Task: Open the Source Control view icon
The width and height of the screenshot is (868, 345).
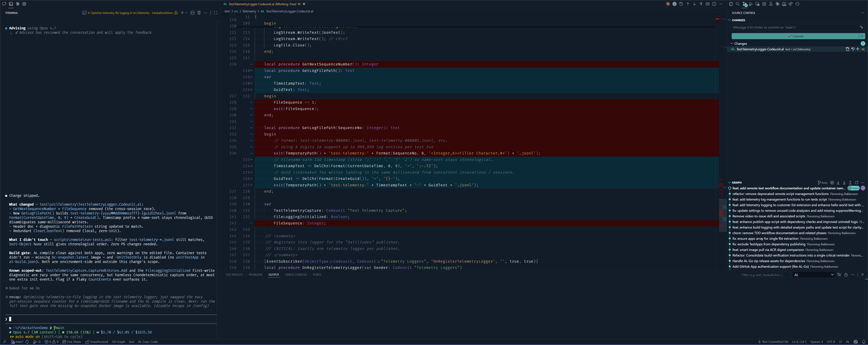Action: 744,4
